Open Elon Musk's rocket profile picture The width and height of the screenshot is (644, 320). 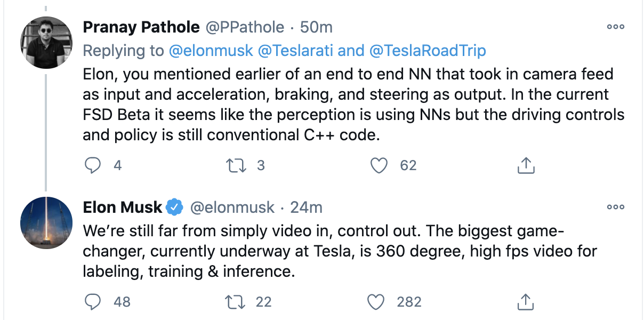[x=45, y=223]
